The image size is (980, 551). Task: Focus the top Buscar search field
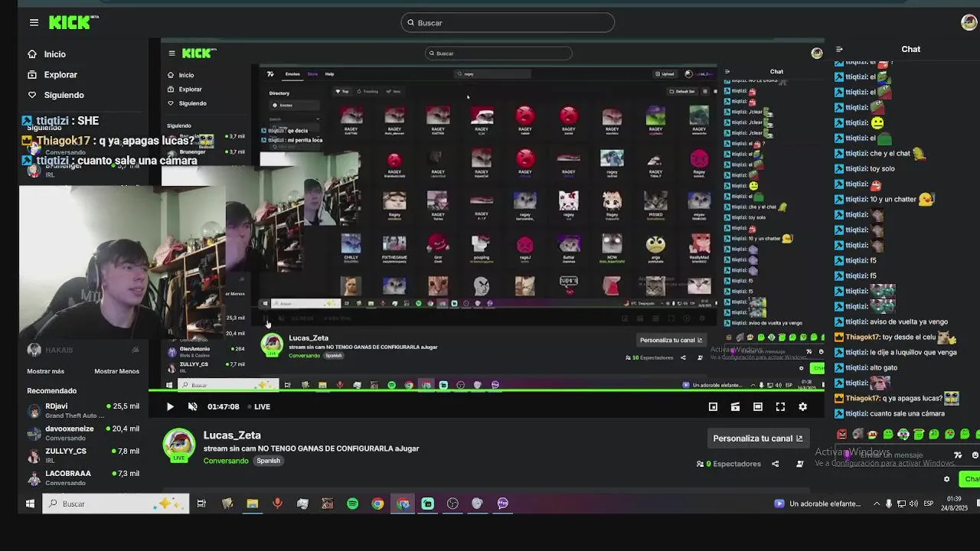pyautogui.click(x=508, y=23)
